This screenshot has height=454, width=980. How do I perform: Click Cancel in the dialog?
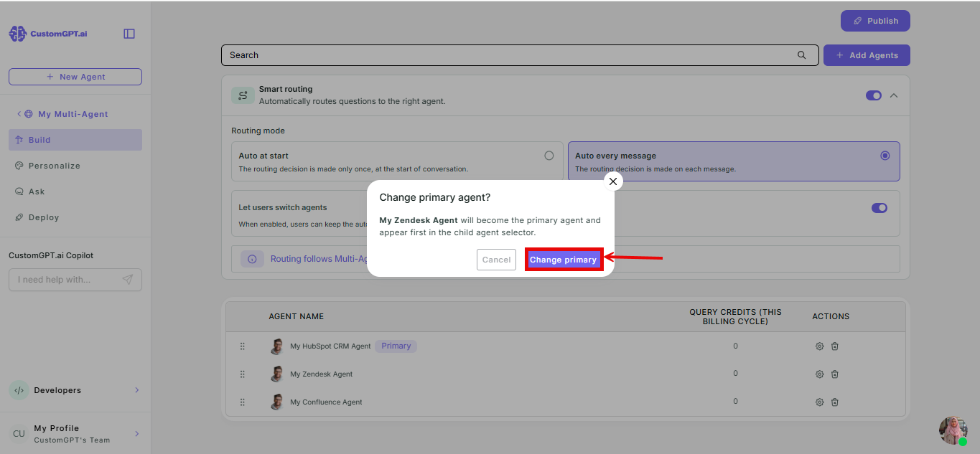496,260
